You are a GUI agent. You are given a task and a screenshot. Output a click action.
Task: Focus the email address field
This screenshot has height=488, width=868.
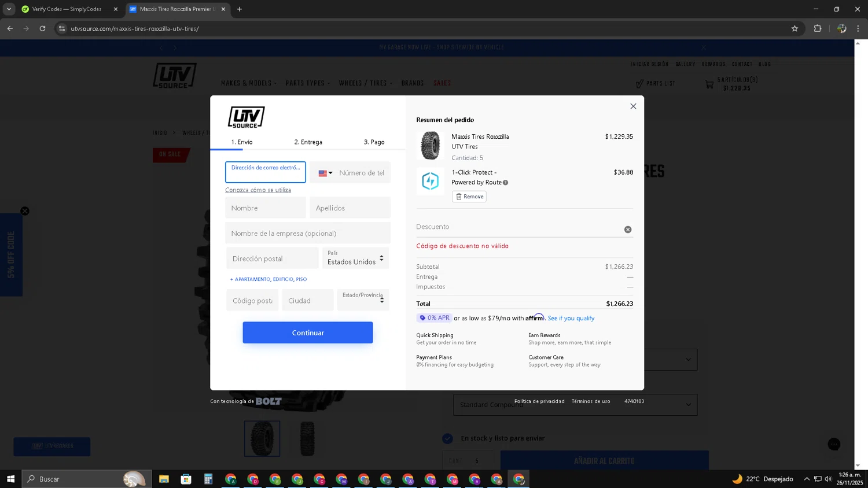point(266,172)
